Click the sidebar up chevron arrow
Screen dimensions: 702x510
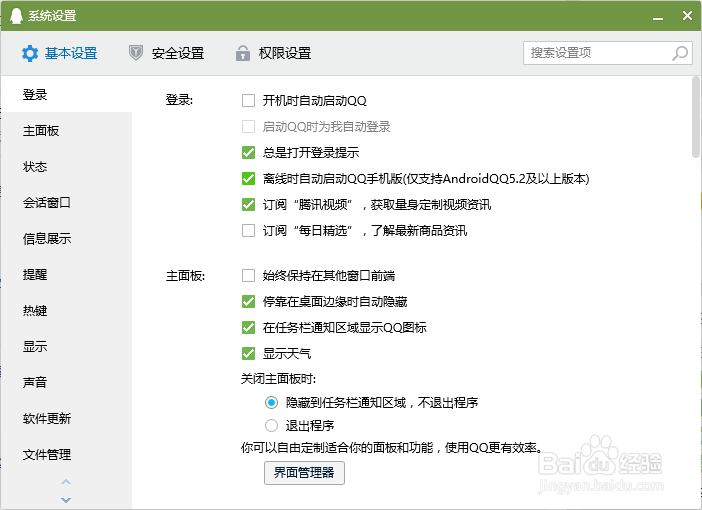pyautogui.click(x=66, y=482)
